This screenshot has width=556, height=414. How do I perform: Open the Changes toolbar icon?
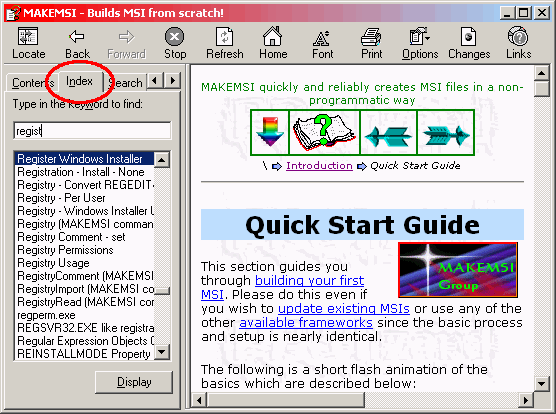[x=469, y=43]
